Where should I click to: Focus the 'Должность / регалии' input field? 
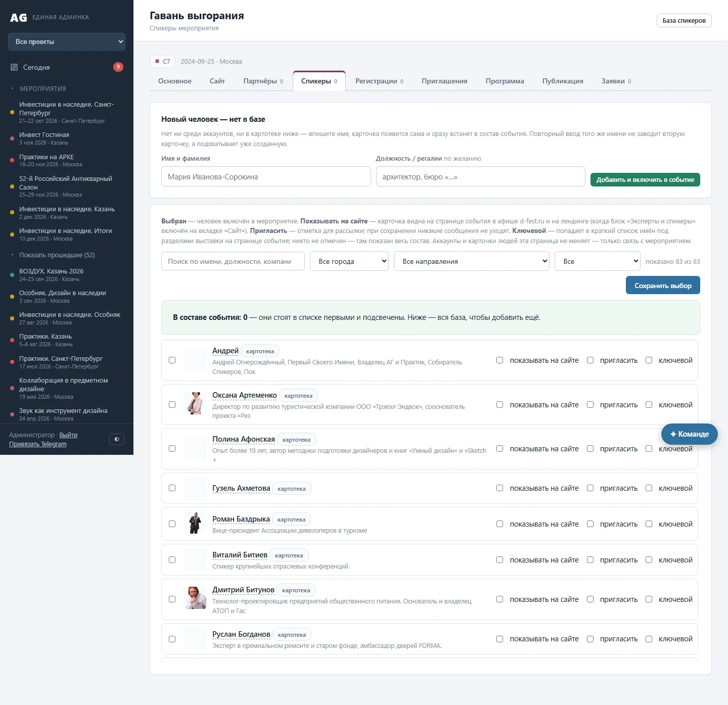[x=481, y=177]
